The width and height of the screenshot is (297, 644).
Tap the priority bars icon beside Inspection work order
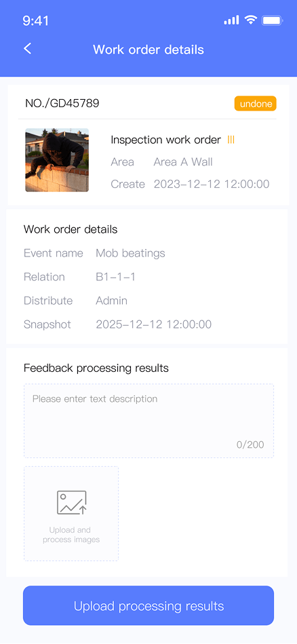pyautogui.click(x=231, y=140)
